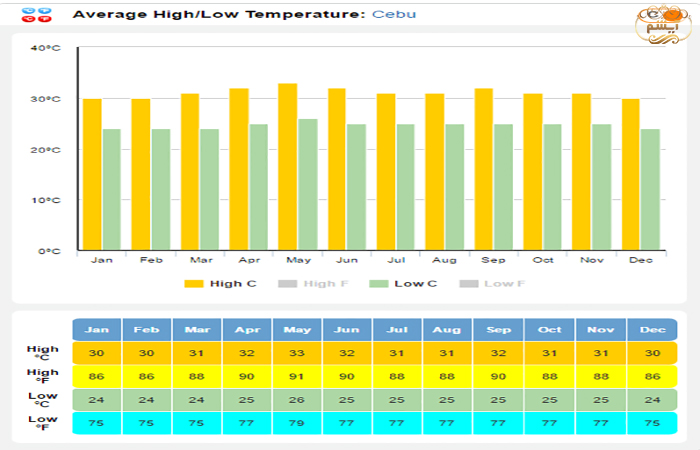The image size is (700, 450).
Task: Click the Celsius/Fahrenheit unit icon beside the title
Action: 36,15
